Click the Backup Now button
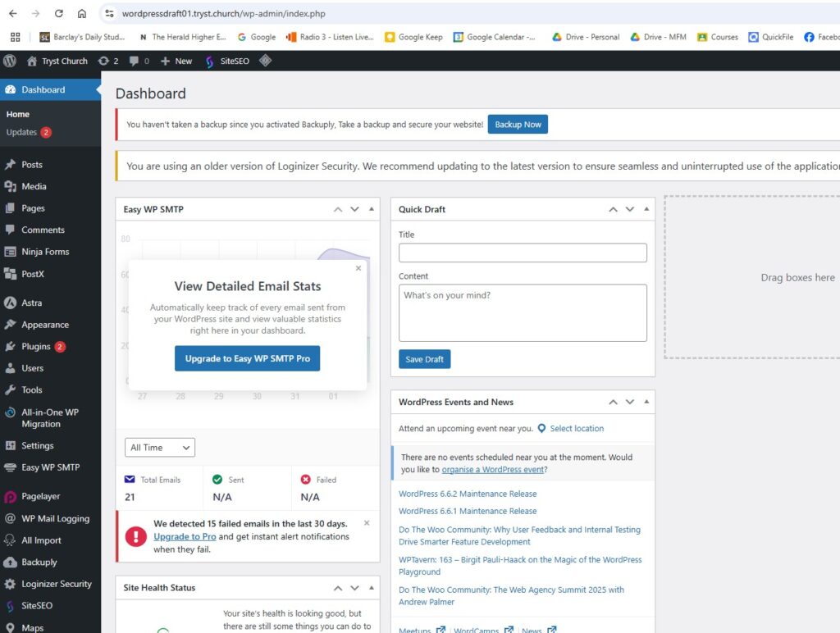Image resolution: width=840 pixels, height=633 pixels. (518, 125)
